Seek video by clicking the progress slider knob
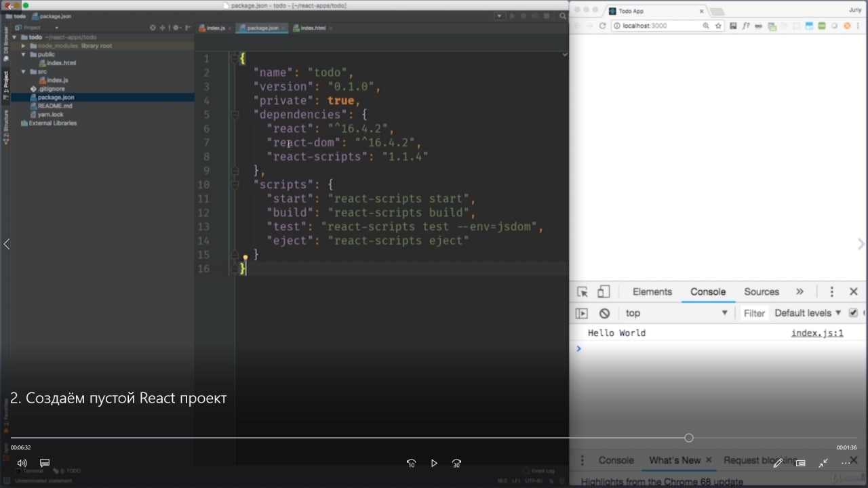Screen dimensions: 868x488 coord(689,438)
